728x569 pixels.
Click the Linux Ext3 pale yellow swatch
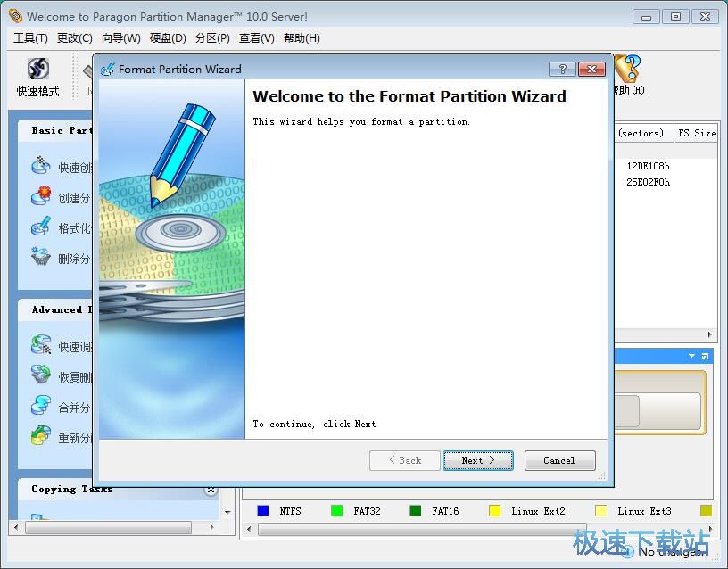(600, 511)
